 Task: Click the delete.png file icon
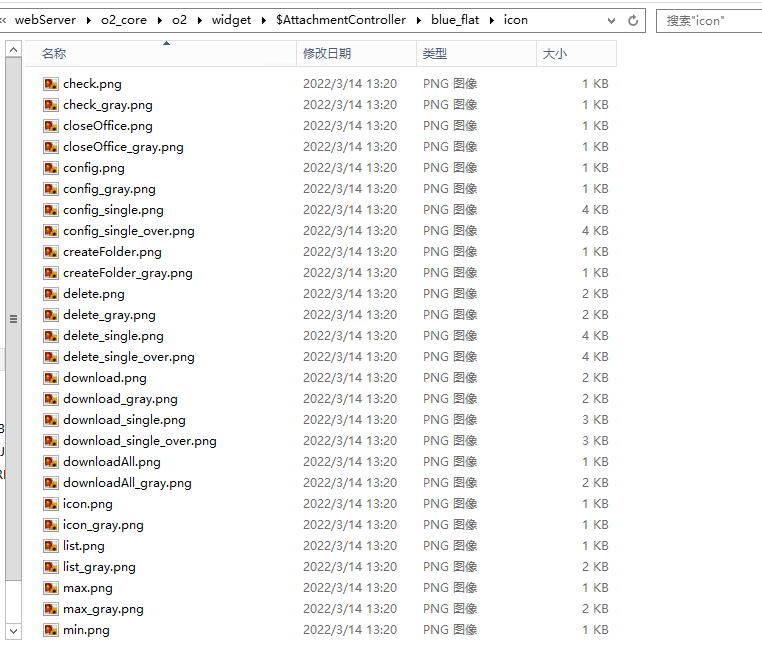[51, 294]
